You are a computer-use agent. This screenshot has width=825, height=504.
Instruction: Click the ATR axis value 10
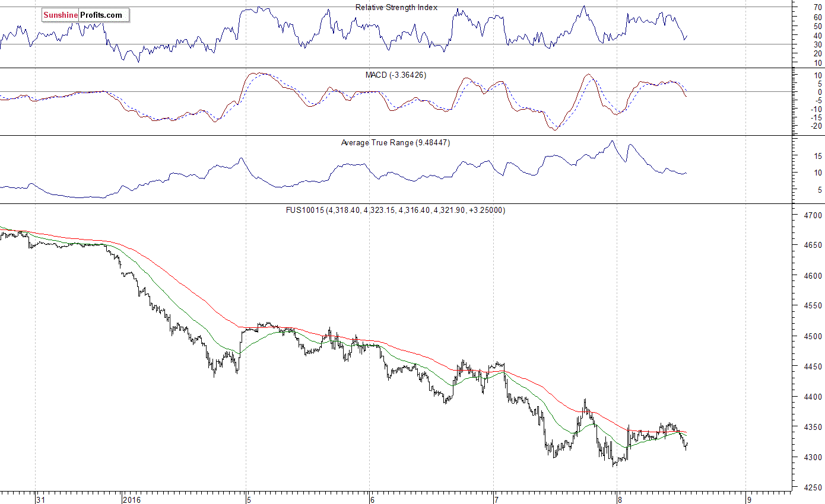(818, 173)
